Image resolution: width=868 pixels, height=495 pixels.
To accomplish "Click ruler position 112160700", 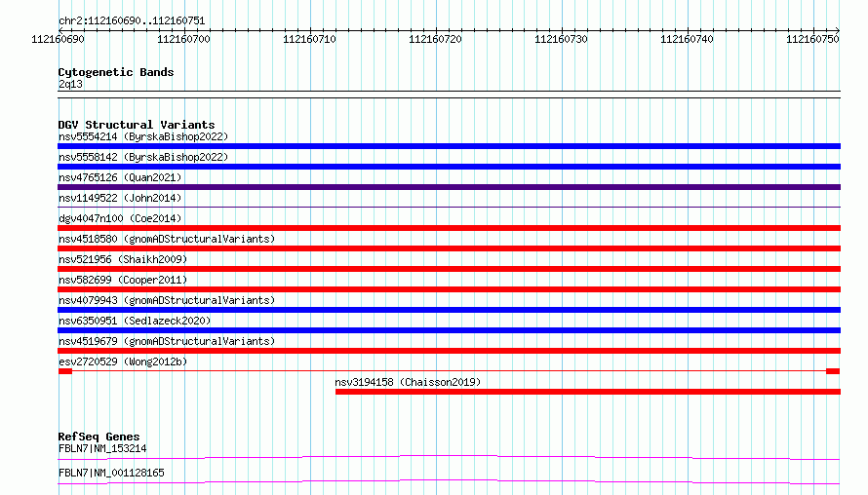I will [x=183, y=39].
